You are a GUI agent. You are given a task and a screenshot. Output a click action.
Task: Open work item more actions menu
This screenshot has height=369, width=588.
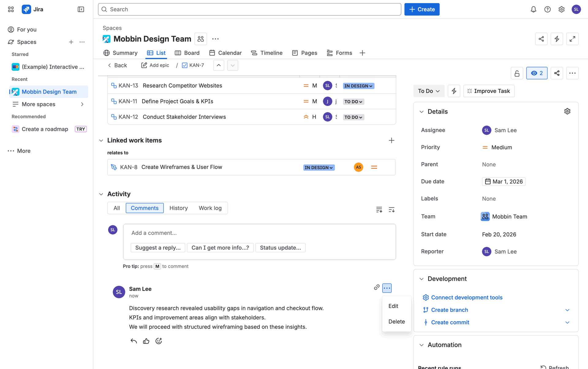(572, 73)
